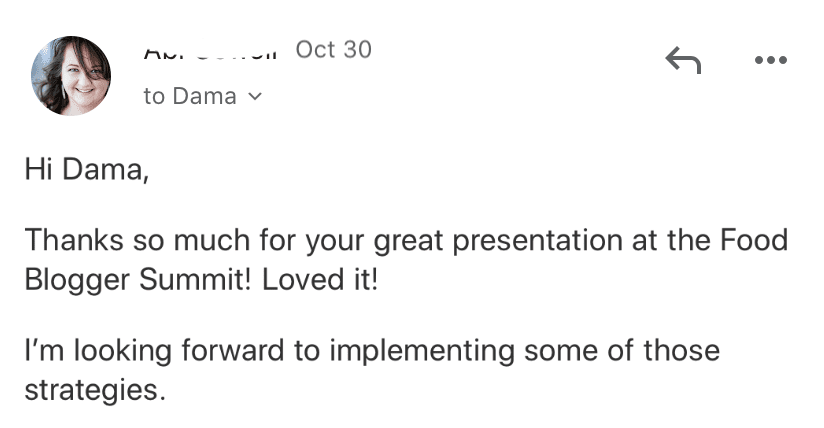Open the three-dot more options menu
The image size is (824, 428).
770,60
